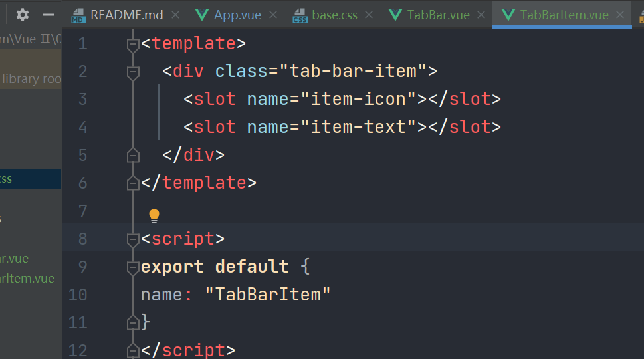Click the "TabBarItem" name string
Image resolution: width=644 pixels, height=359 pixels.
pos(268,295)
